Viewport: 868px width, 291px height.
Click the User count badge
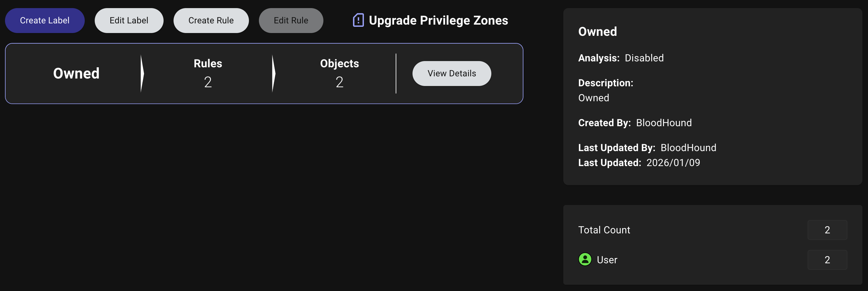coord(827,260)
